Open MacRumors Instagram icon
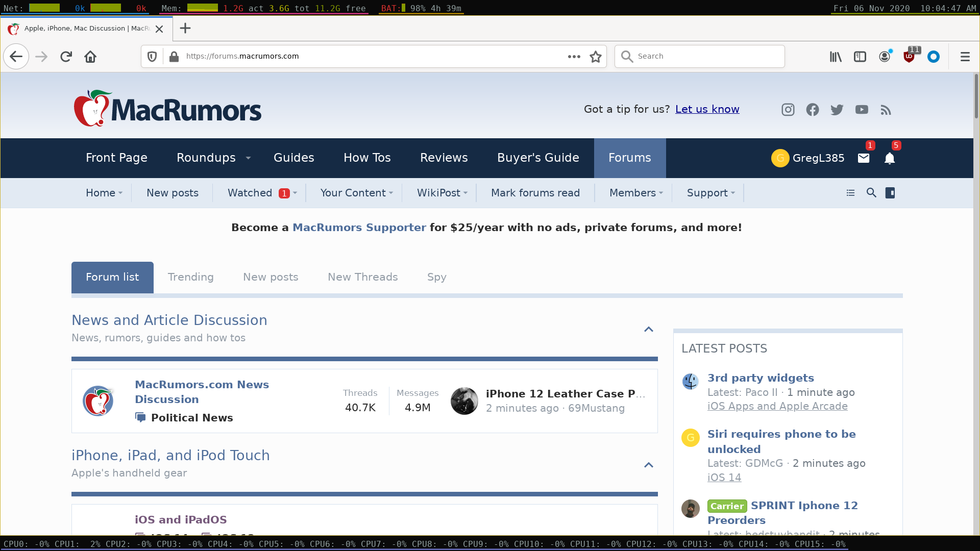This screenshot has width=980, height=551. coord(788,110)
